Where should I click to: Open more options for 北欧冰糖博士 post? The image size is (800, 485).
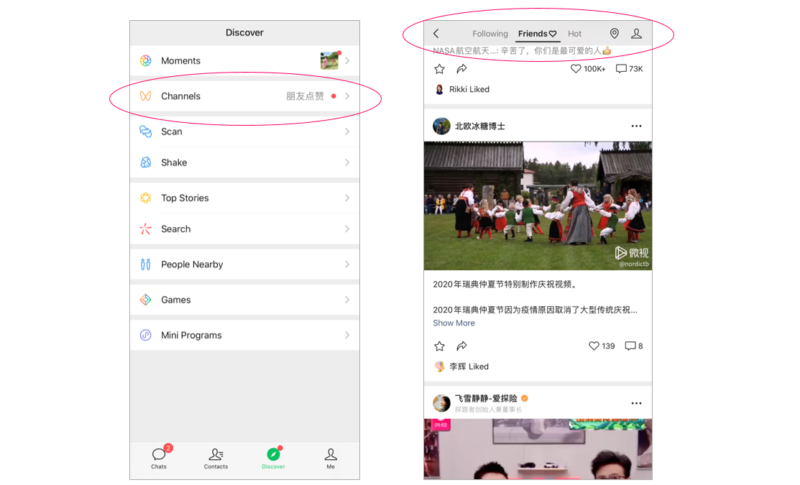pyautogui.click(x=636, y=126)
